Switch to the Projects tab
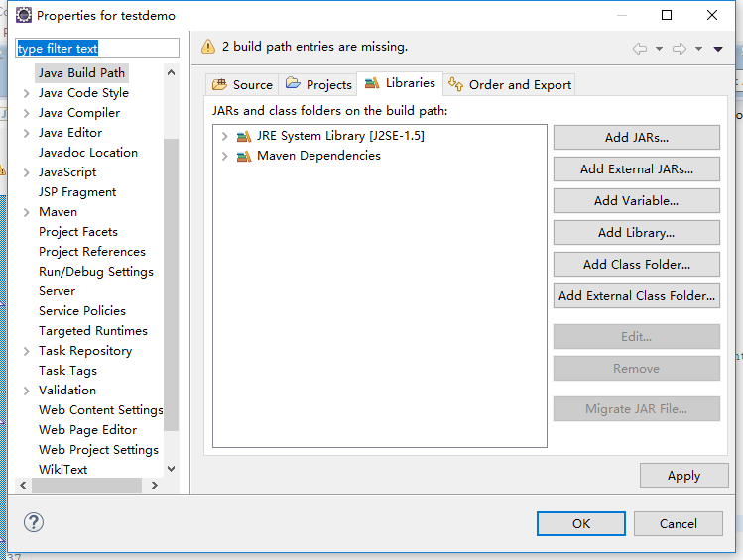743x560 pixels. pyautogui.click(x=318, y=84)
